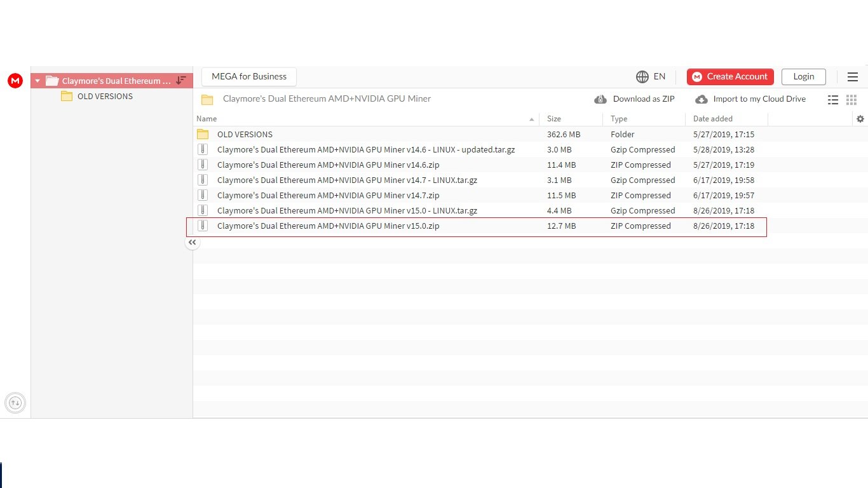Click the OLD VERSIONS folder icon in file list
This screenshot has height=488, width=868.
tap(203, 134)
